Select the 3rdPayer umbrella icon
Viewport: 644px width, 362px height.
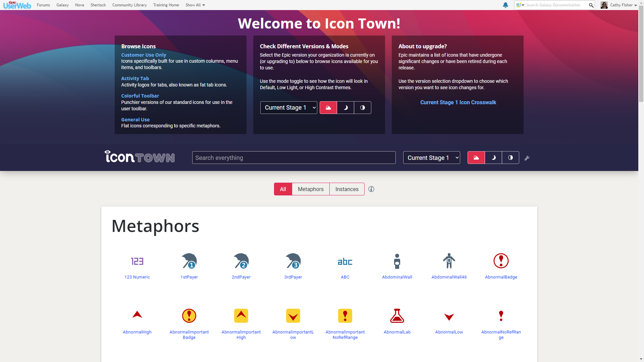(x=293, y=261)
